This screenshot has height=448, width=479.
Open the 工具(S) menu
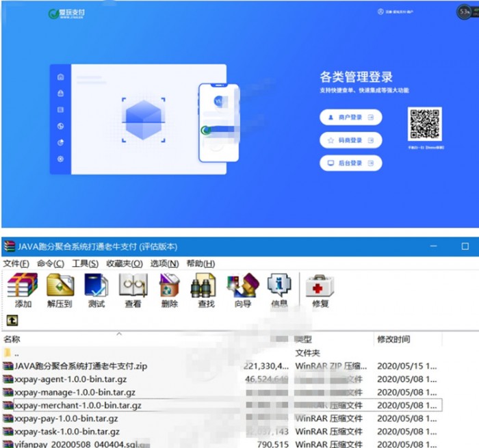pos(85,264)
